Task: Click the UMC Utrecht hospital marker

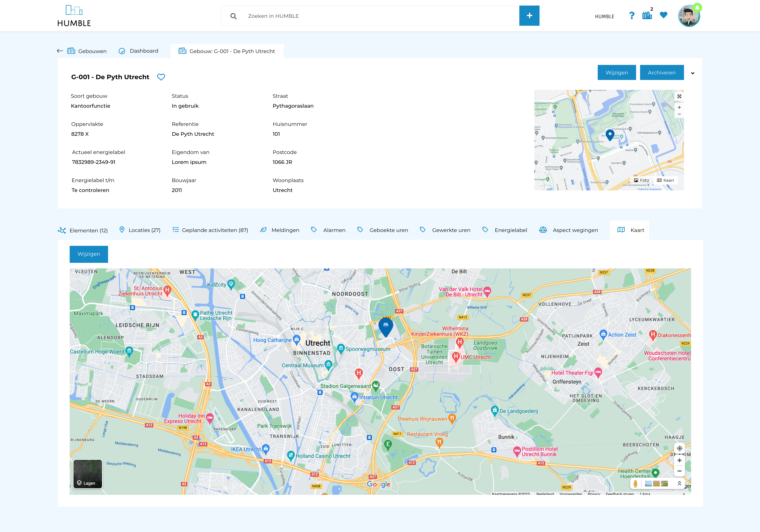Action: (x=456, y=357)
